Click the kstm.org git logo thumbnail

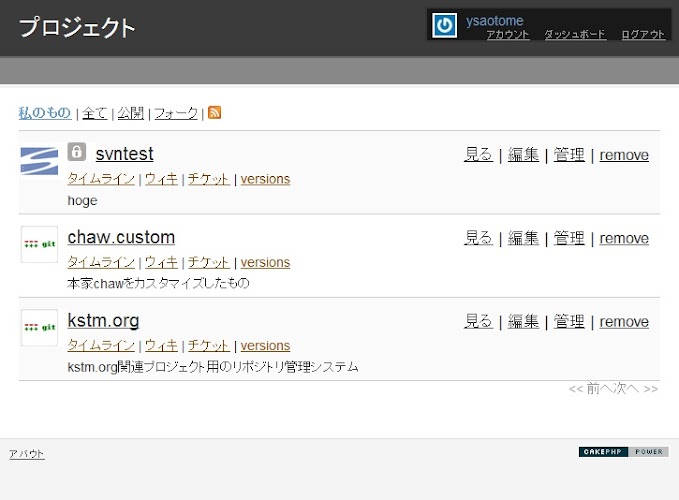[39, 327]
